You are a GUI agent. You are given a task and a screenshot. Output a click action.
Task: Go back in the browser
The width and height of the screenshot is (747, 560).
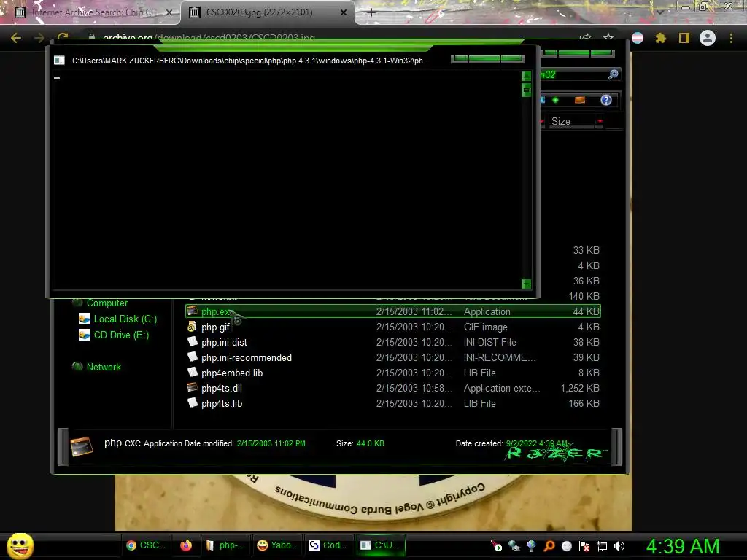tap(16, 38)
